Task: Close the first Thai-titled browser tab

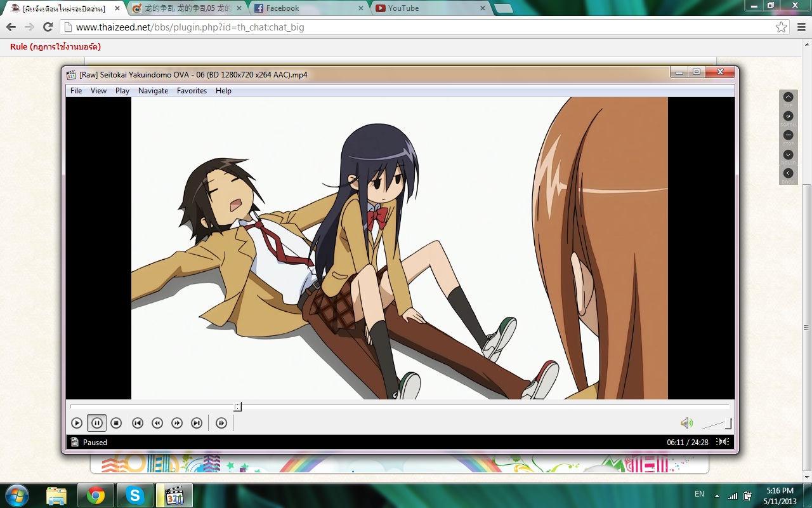Action: (x=117, y=8)
